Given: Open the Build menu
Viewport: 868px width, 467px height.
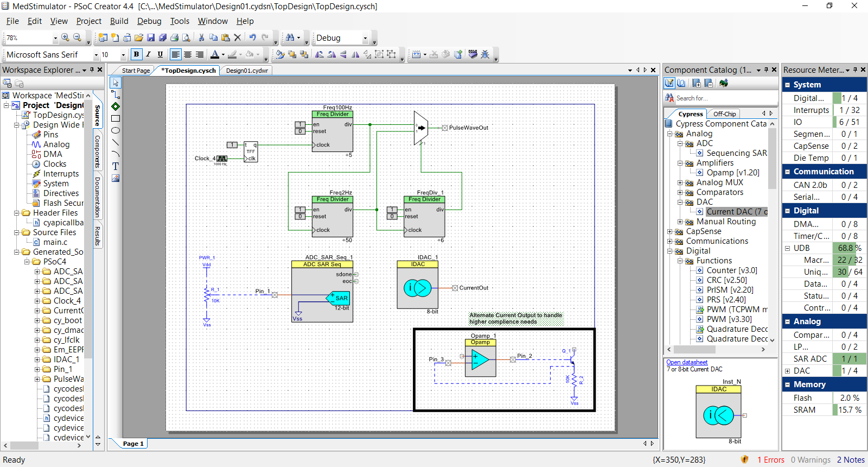Looking at the screenshot, I should (119, 21).
